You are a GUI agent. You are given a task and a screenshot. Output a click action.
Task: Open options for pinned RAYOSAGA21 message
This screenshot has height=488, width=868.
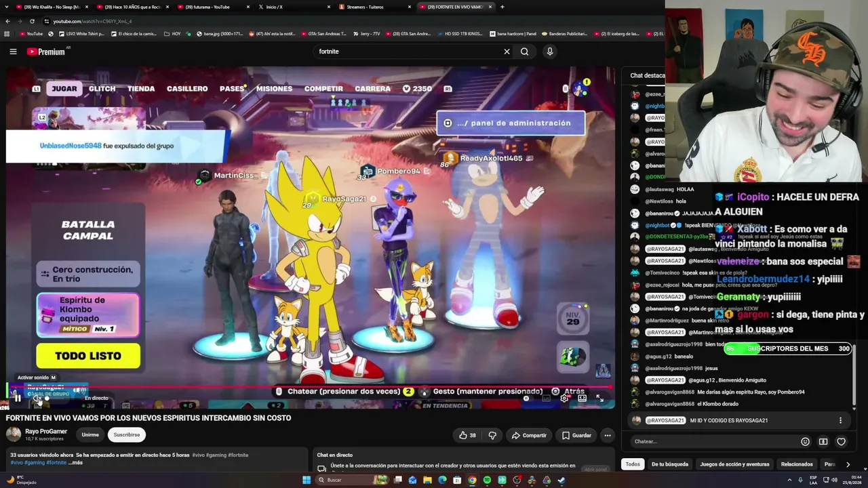[x=840, y=420]
